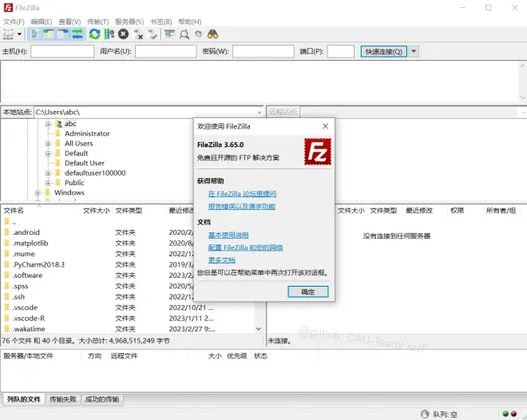
Task: Click message log scroll up arrow
Action: click(523, 65)
